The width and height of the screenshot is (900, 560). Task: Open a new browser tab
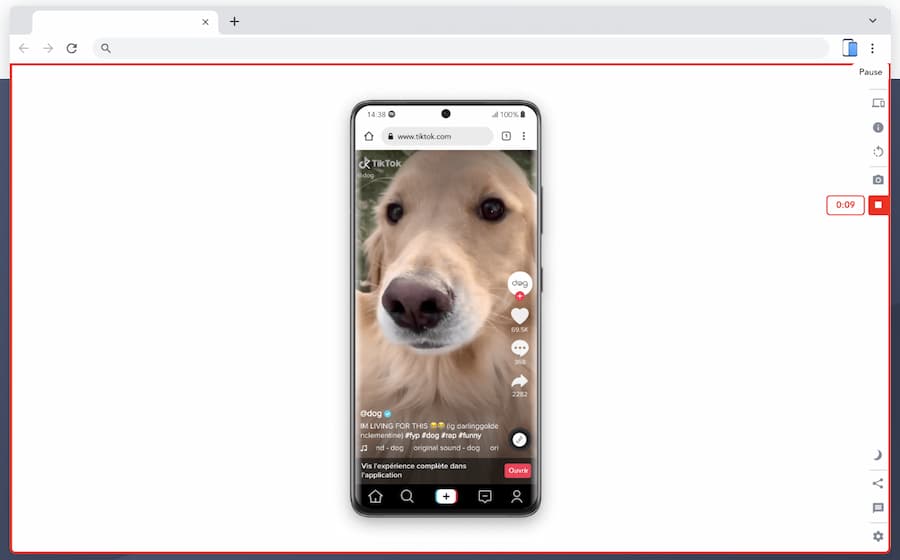click(234, 22)
